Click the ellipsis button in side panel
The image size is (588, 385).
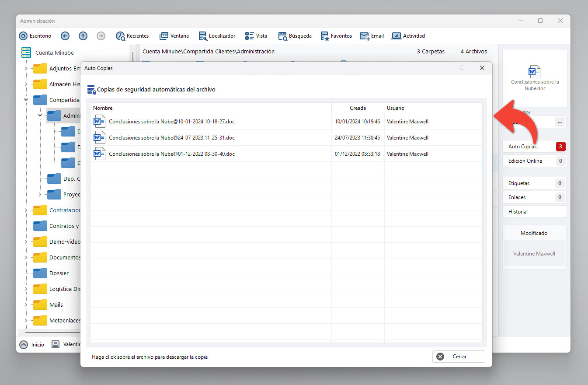click(x=560, y=122)
